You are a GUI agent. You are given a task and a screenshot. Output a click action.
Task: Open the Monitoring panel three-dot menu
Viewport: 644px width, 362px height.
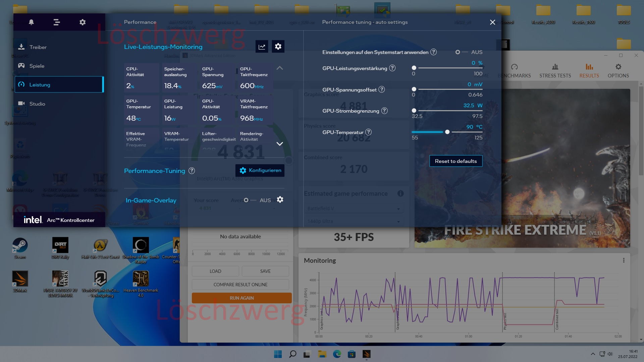point(624,260)
